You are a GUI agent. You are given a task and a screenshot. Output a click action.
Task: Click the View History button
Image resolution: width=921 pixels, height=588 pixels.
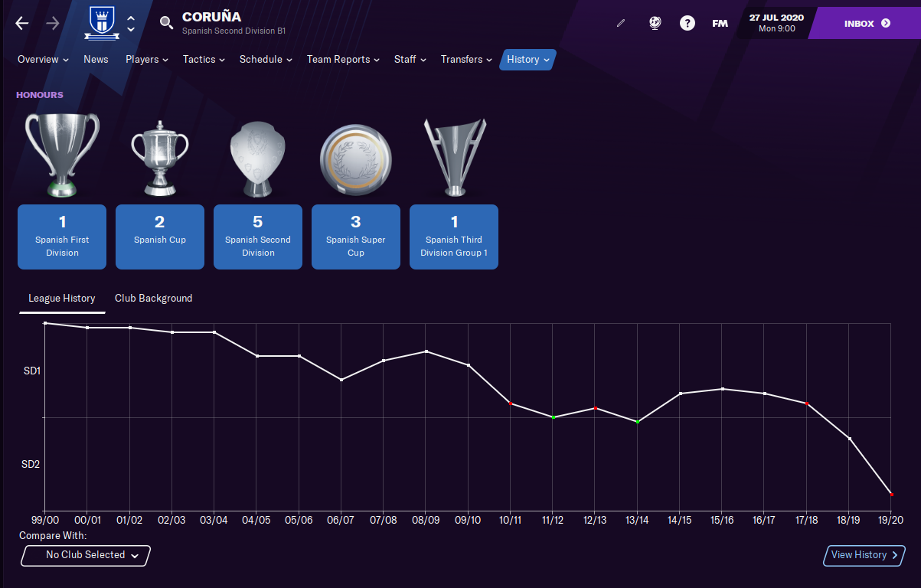pyautogui.click(x=864, y=555)
